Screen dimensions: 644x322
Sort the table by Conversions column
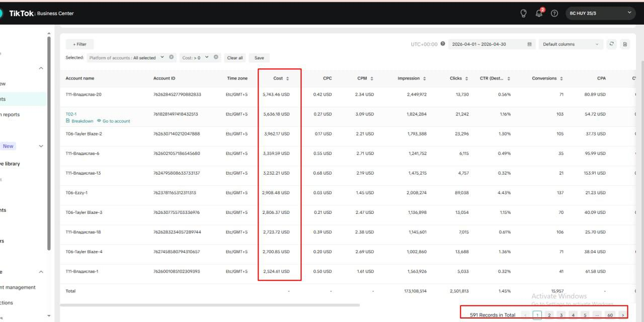tap(547, 78)
